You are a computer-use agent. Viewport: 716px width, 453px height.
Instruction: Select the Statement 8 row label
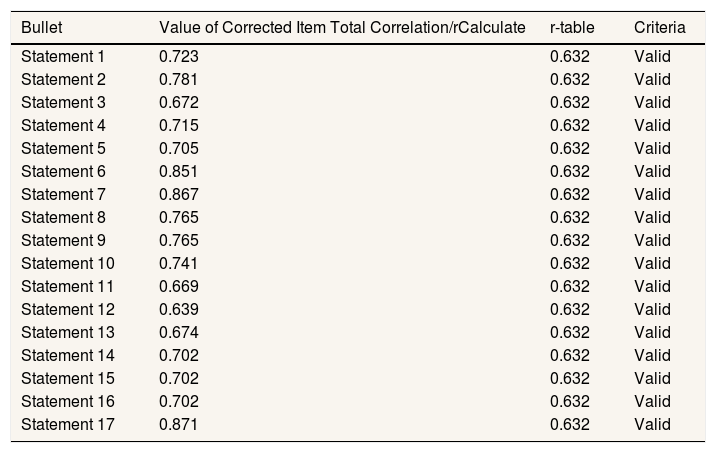(63, 217)
